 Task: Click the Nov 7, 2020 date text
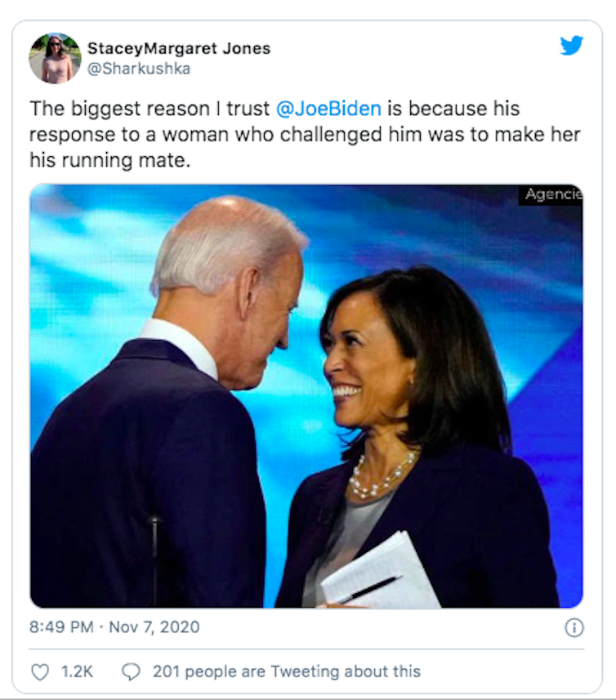coord(154,627)
